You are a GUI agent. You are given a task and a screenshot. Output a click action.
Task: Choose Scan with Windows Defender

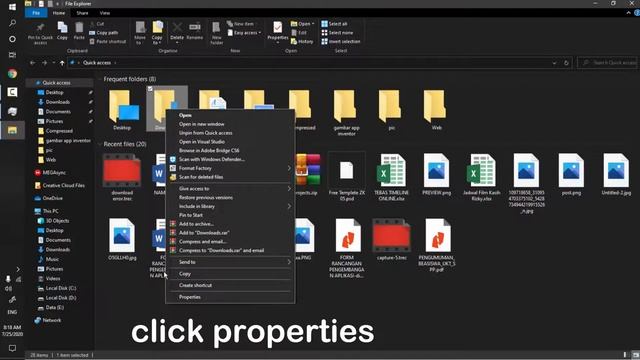tap(230, 159)
